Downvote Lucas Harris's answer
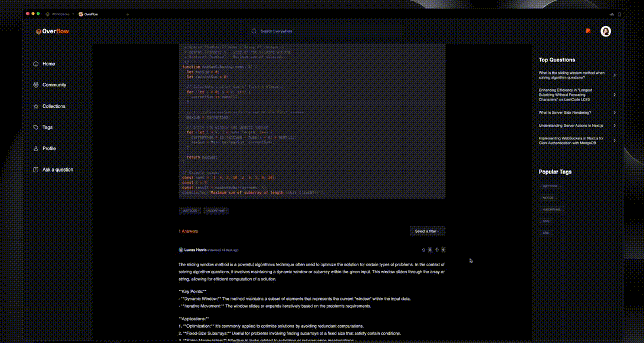The height and width of the screenshot is (343, 644). (437, 250)
